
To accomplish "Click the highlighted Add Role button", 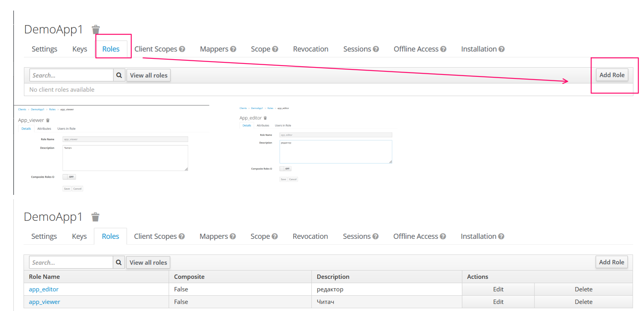I will pos(611,75).
